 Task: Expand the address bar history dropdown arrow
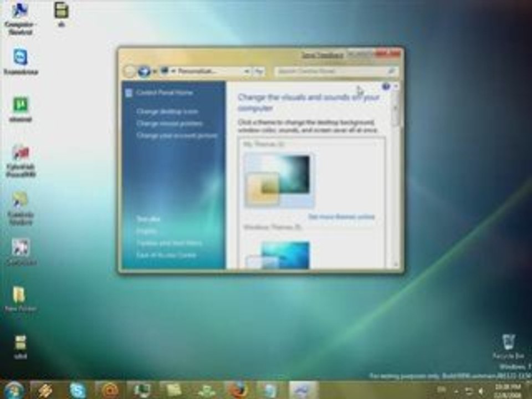pyautogui.click(x=247, y=71)
